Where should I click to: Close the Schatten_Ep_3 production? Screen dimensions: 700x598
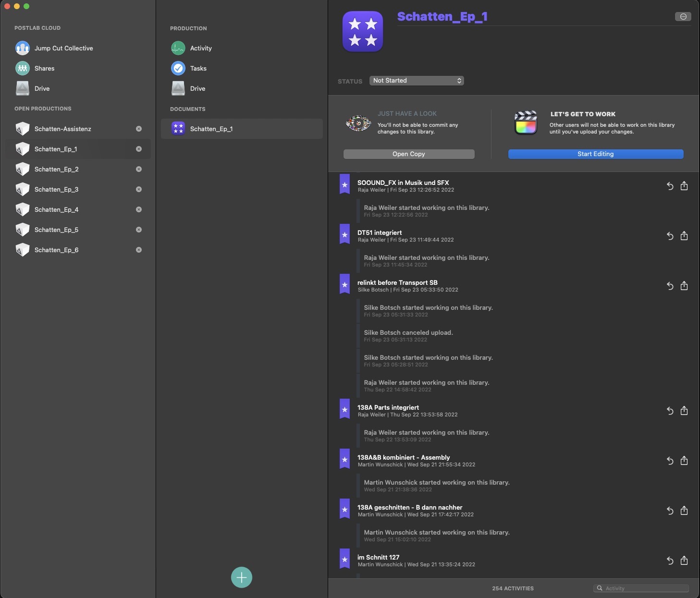(x=139, y=189)
